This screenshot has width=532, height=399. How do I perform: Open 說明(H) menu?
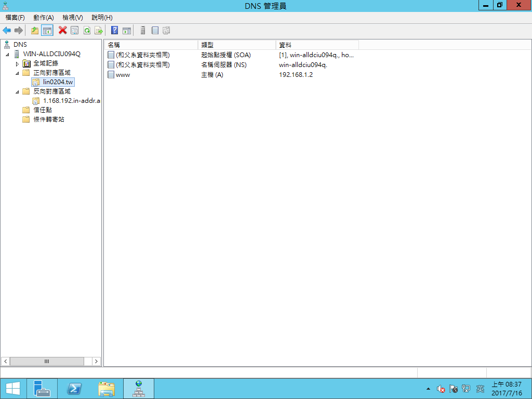pyautogui.click(x=102, y=18)
